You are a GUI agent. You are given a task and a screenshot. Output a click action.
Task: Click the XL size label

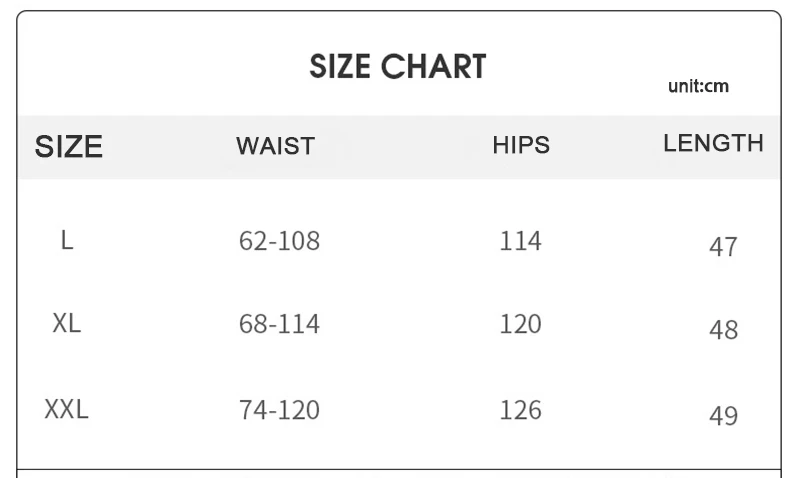[66, 324]
